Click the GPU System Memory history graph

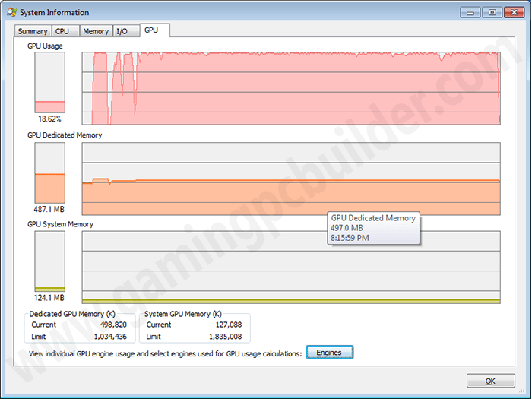tap(291, 268)
